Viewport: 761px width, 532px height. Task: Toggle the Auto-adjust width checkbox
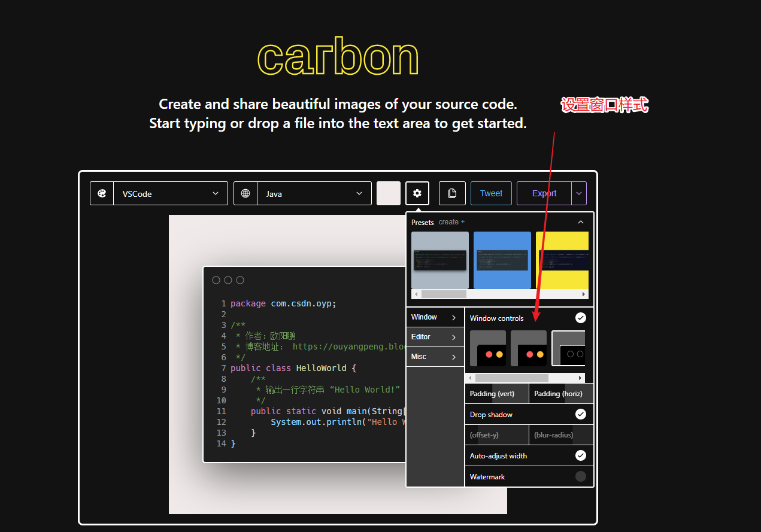[581, 455]
